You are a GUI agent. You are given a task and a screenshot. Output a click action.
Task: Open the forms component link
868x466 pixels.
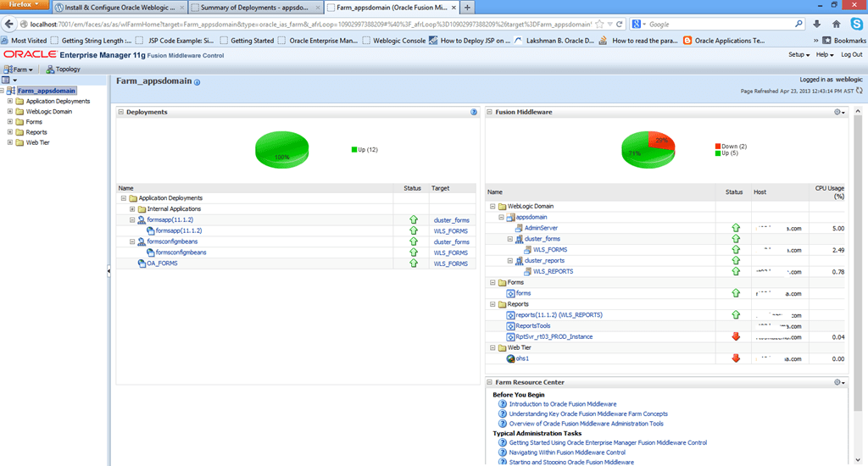[x=523, y=293]
